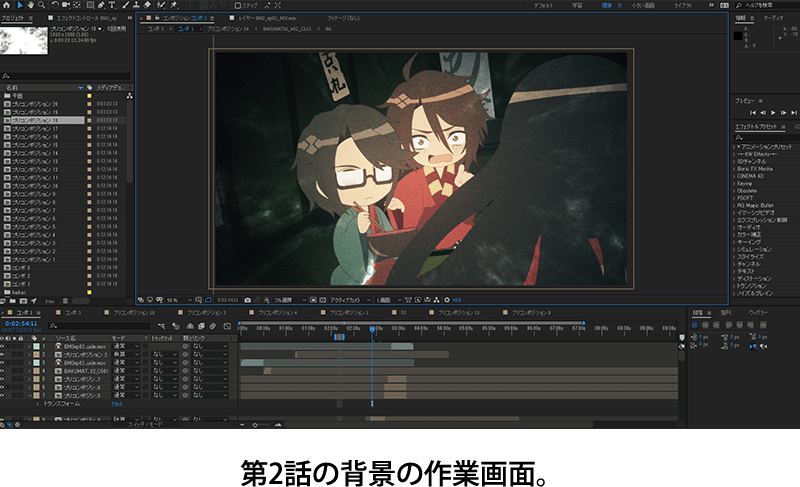Select the Camera tool
The image size is (800, 487).
point(66,5)
